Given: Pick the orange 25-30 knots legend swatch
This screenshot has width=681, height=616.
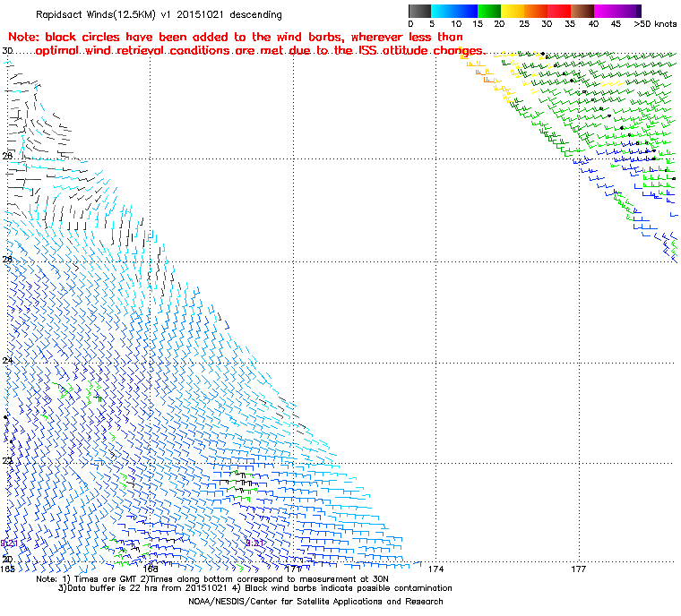Looking at the screenshot, I should click(x=536, y=11).
